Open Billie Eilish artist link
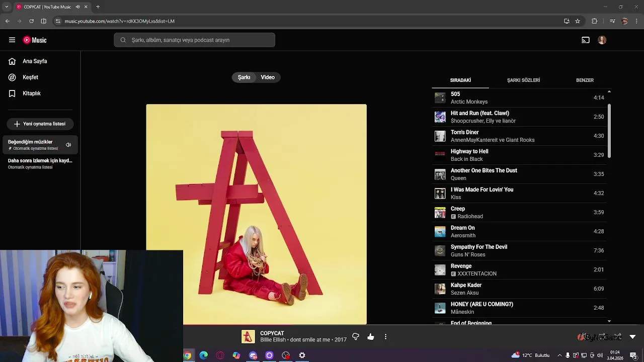Screen dimensions: 644x362 (x=273, y=340)
